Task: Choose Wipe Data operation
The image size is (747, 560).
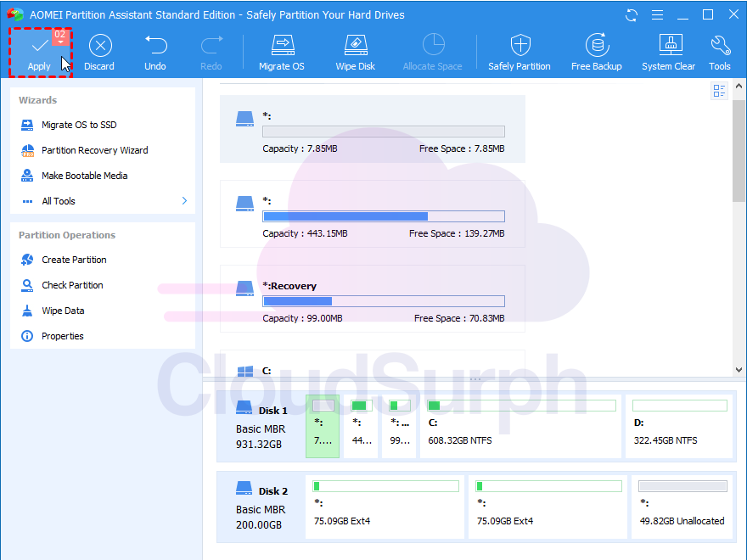Action: (63, 311)
